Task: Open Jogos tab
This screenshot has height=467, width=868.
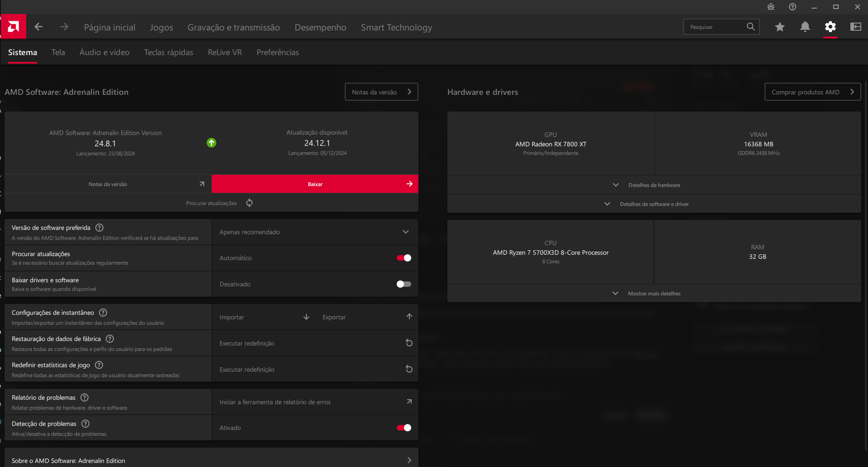Action: pyautogui.click(x=161, y=27)
